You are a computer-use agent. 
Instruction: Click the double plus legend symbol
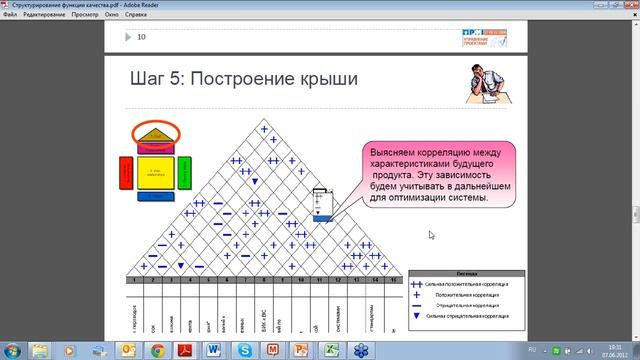[416, 284]
